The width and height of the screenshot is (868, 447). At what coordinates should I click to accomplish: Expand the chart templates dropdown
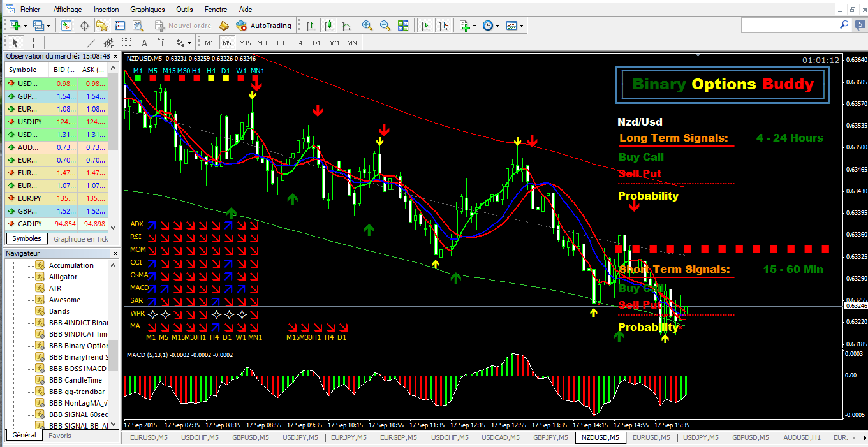(x=522, y=26)
